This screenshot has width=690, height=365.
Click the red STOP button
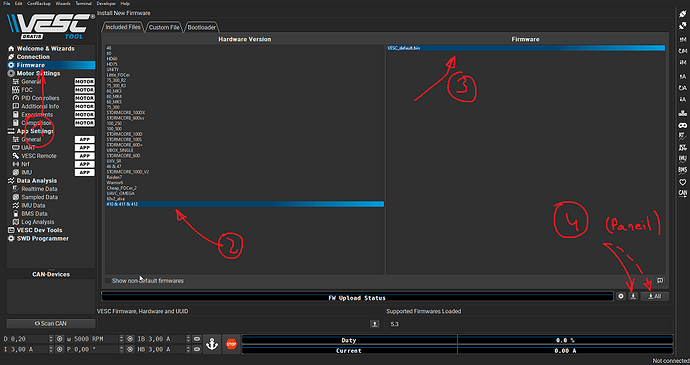point(231,344)
